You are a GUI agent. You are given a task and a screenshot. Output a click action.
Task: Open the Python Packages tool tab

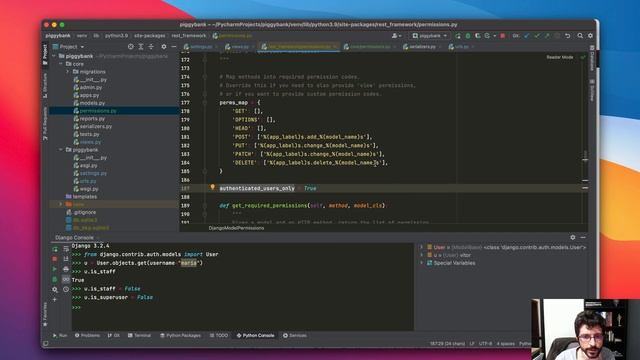pyautogui.click(x=180, y=336)
